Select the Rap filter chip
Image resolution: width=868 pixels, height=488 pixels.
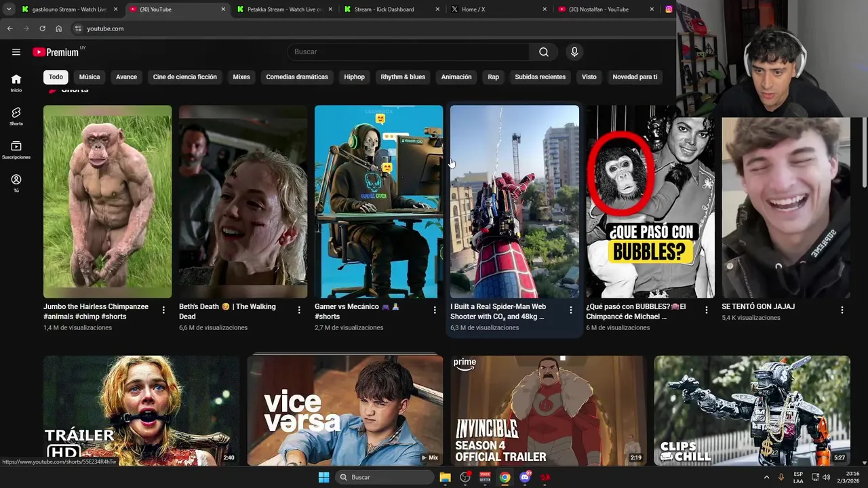pyautogui.click(x=493, y=77)
